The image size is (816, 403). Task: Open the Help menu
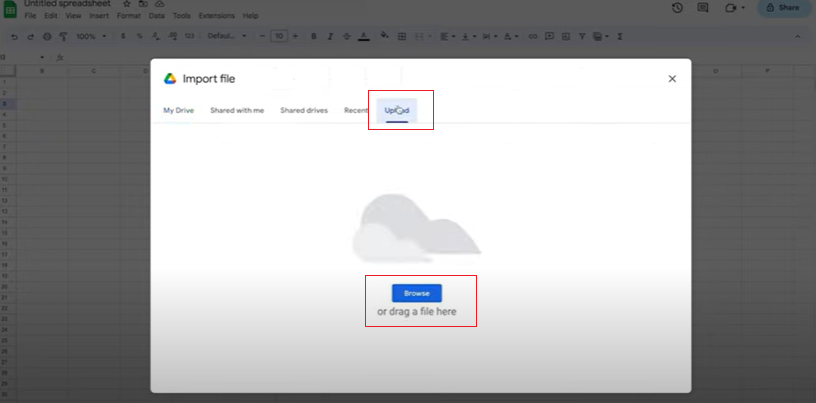click(x=250, y=16)
